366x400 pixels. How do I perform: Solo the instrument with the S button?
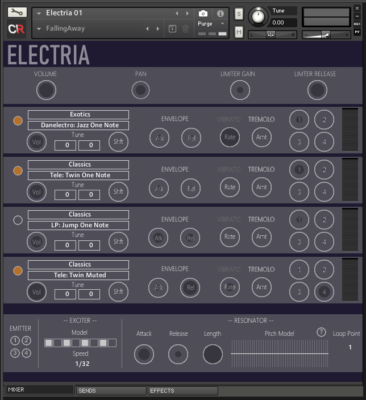coord(239,14)
